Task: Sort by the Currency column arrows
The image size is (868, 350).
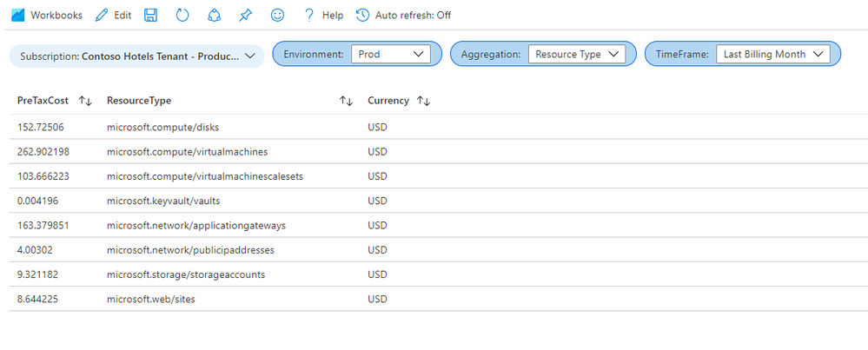Action: [x=423, y=101]
